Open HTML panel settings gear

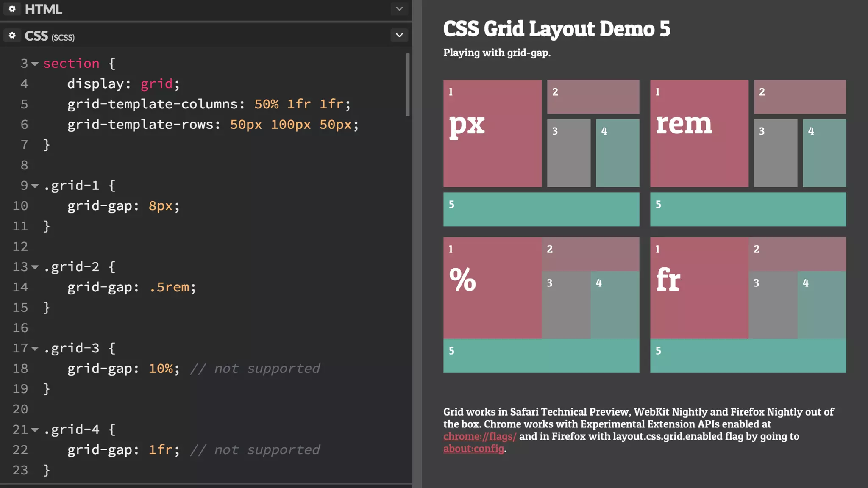click(12, 9)
